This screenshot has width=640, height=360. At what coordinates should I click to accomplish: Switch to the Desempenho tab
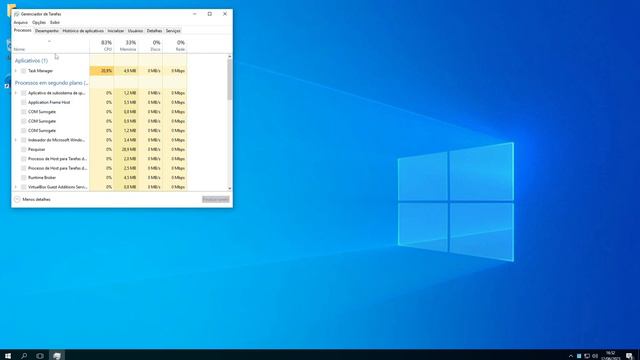point(47,31)
